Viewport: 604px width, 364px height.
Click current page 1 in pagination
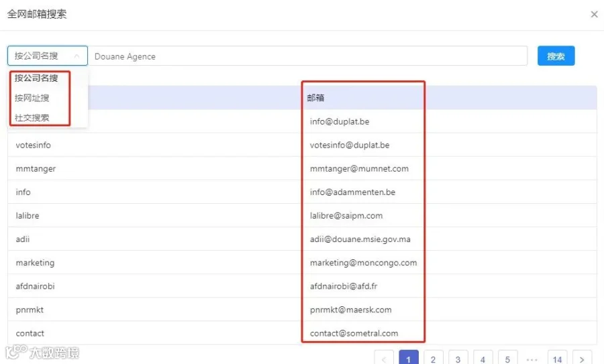click(408, 359)
